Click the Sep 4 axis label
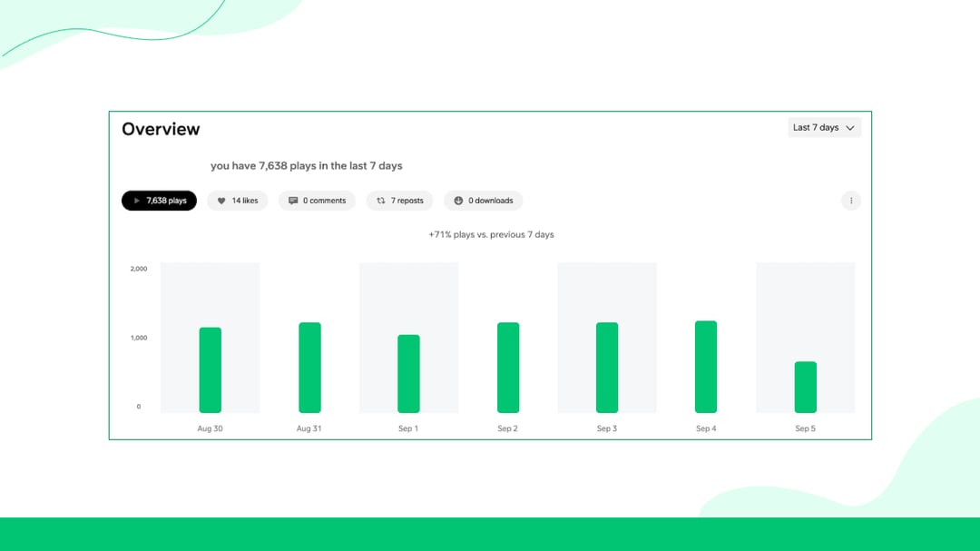The width and height of the screenshot is (980, 551). [x=706, y=428]
